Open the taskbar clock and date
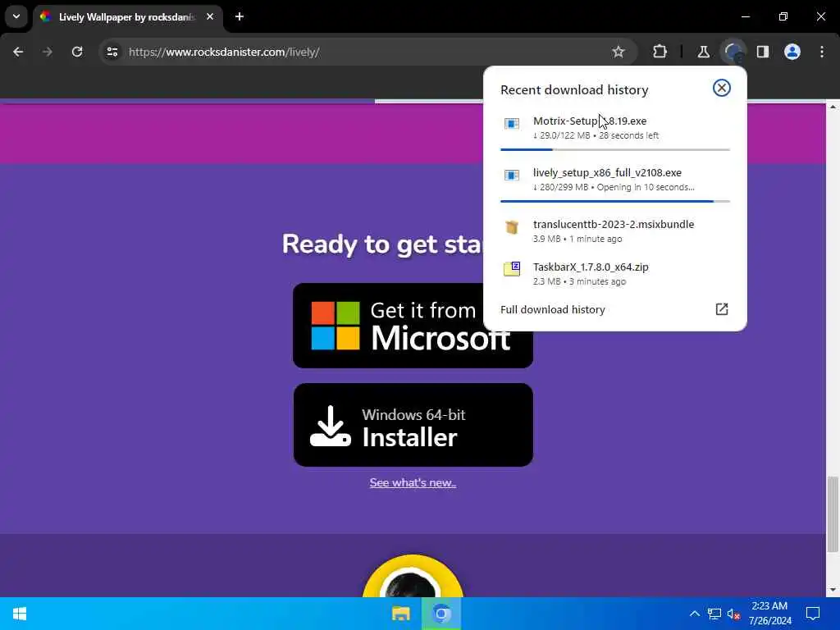 pyautogui.click(x=769, y=614)
